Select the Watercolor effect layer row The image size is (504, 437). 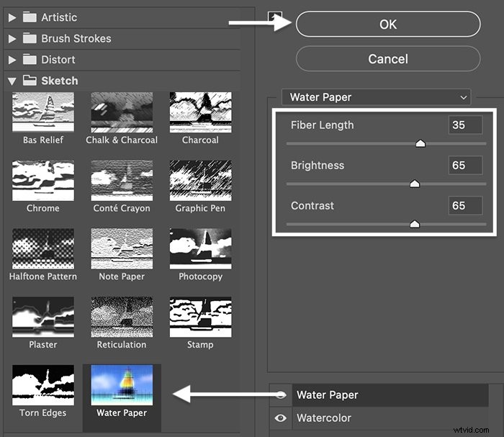pyautogui.click(x=390, y=418)
